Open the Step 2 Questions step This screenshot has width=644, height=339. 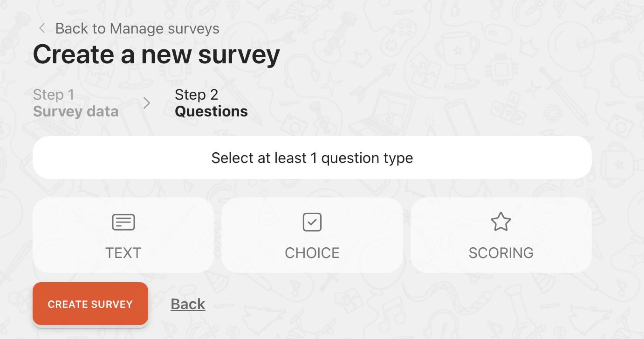click(211, 103)
